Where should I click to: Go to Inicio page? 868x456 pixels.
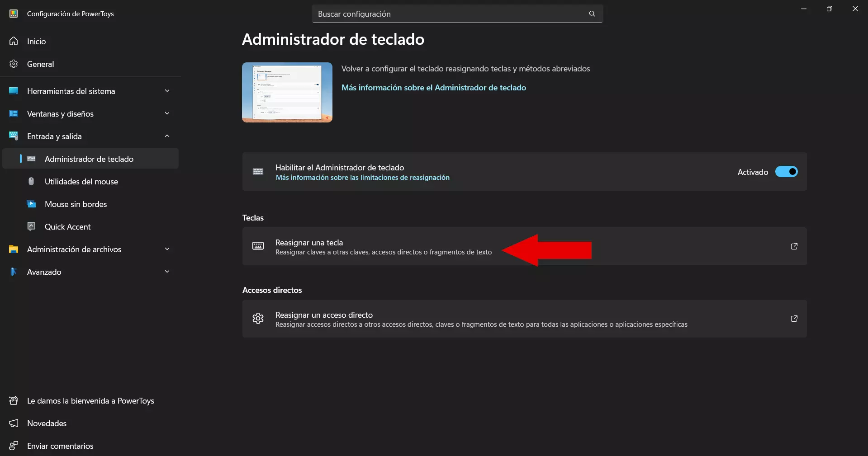[90, 41]
